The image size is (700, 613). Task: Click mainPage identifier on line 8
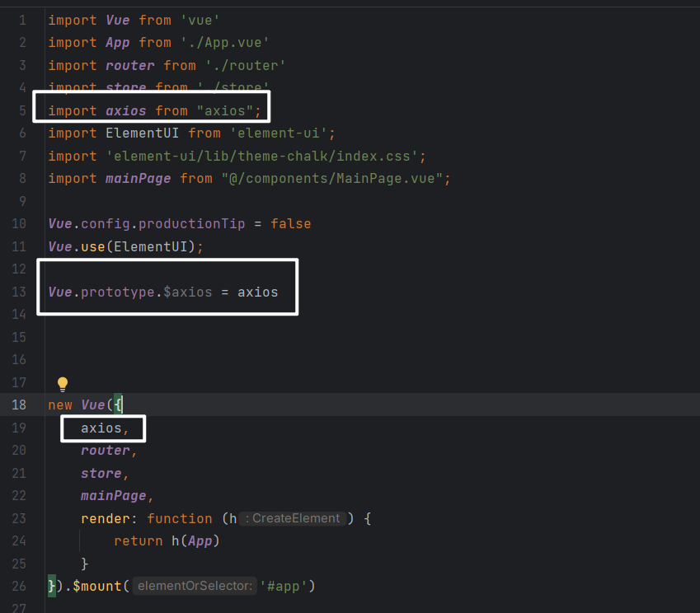coord(138,179)
